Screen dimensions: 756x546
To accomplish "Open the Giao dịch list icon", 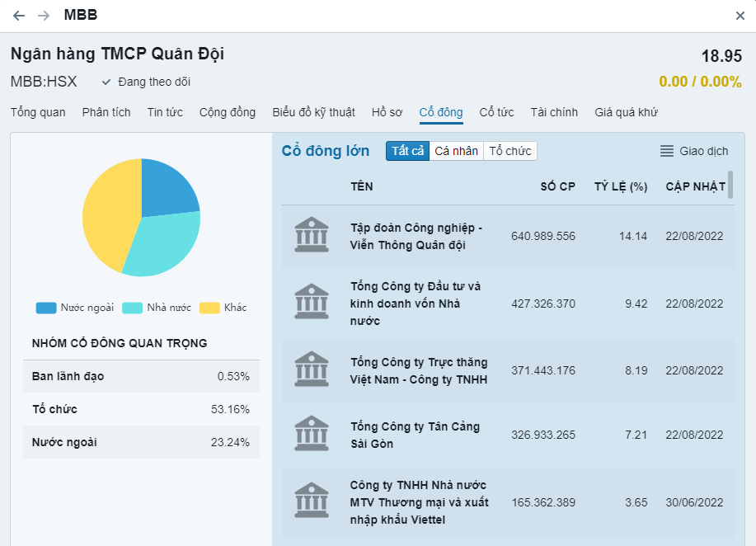I will (x=667, y=151).
